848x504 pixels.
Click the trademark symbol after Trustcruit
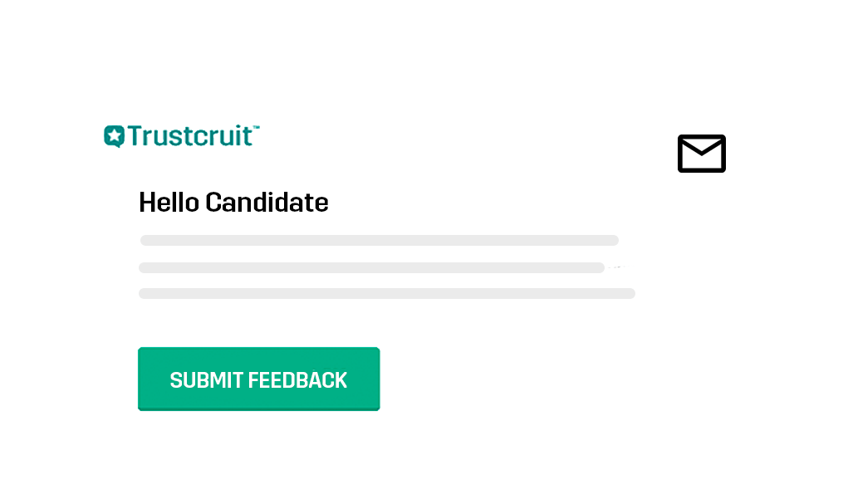pos(257,128)
